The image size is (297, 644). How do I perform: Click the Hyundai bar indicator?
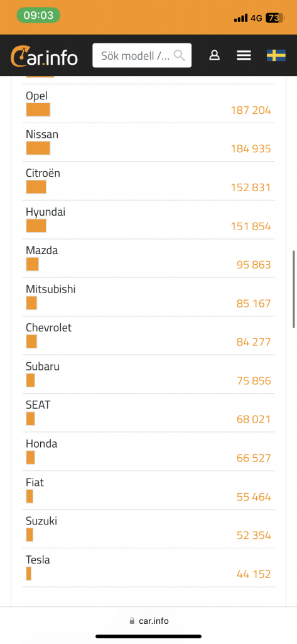(x=36, y=226)
